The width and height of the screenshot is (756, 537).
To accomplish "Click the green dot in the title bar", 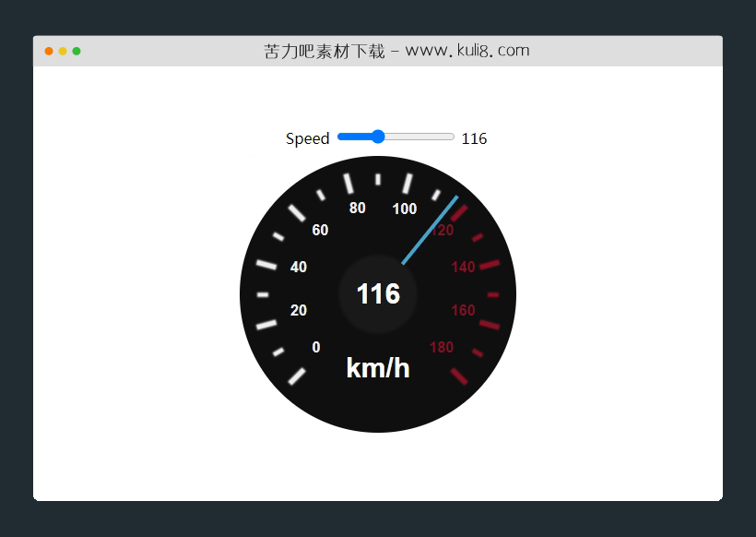I will click(77, 51).
